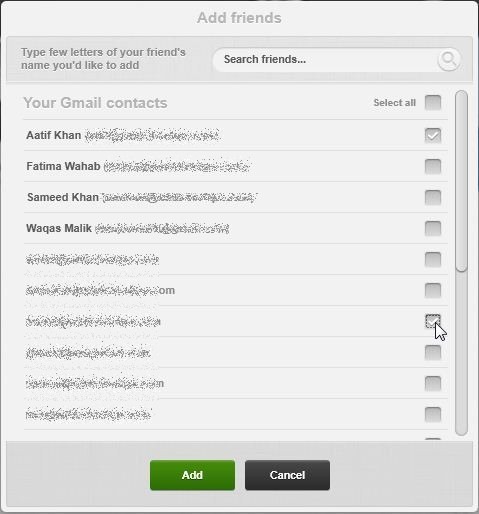Check the first blurred contact's checkbox below Waqas Malik
The image size is (479, 514).
tap(433, 259)
